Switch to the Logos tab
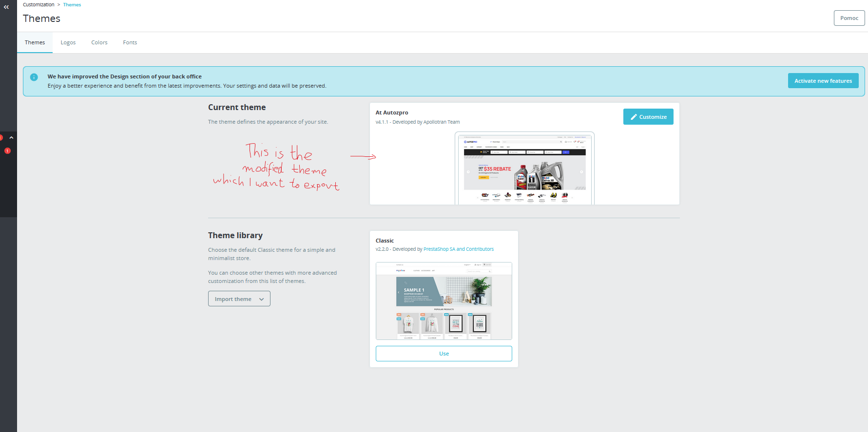Screen dimensions: 868x432 (x=68, y=42)
